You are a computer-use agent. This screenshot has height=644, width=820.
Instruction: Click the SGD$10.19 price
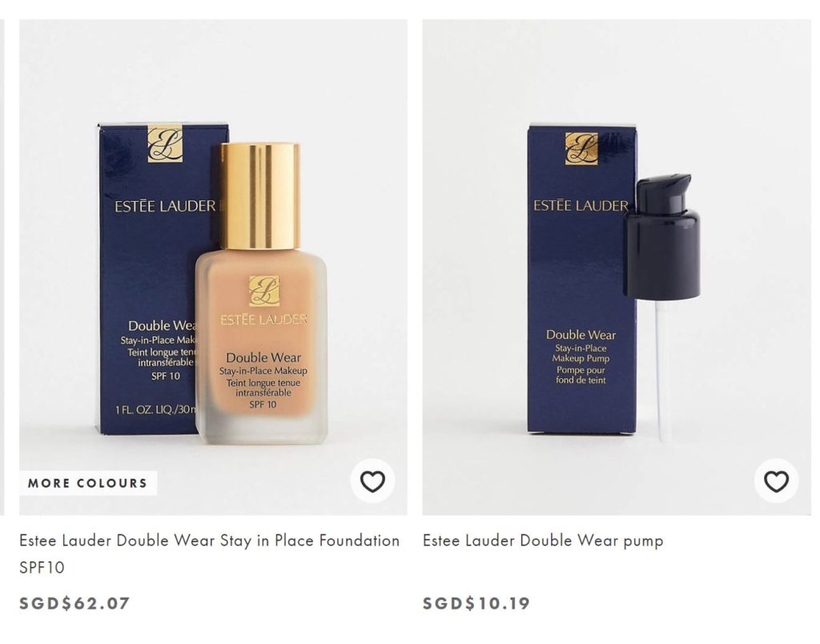[476, 603]
